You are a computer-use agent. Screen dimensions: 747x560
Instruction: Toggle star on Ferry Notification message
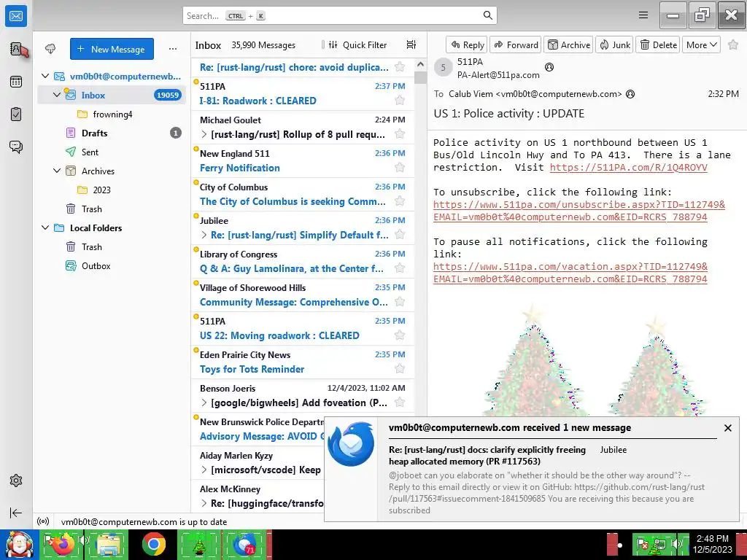400,168
